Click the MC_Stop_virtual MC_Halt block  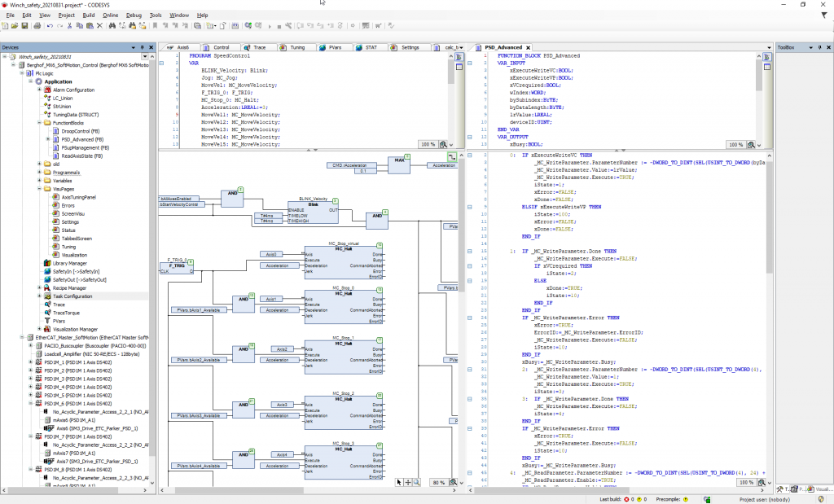pyautogui.click(x=344, y=261)
